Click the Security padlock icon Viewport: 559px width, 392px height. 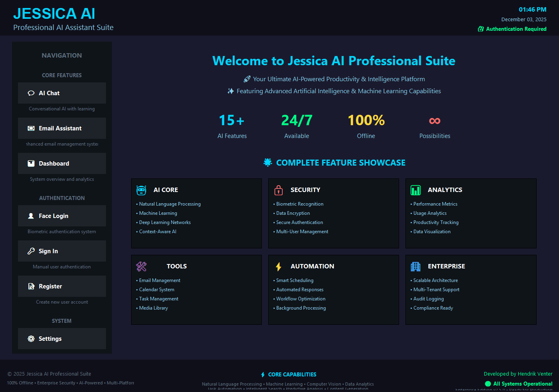click(279, 190)
